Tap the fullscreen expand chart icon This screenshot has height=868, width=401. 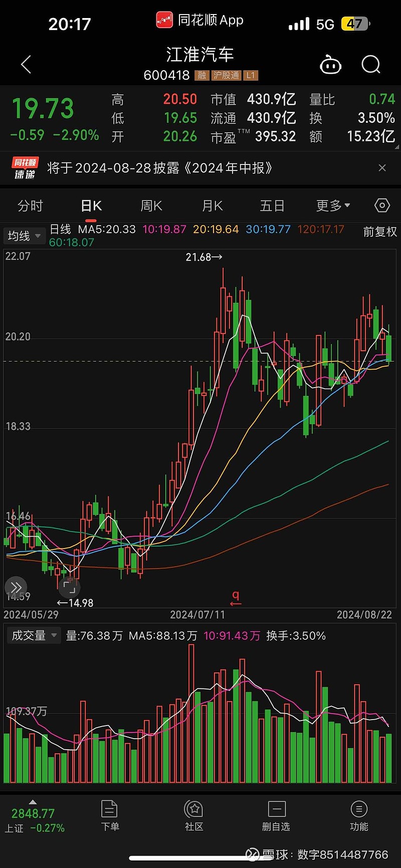click(69, 587)
